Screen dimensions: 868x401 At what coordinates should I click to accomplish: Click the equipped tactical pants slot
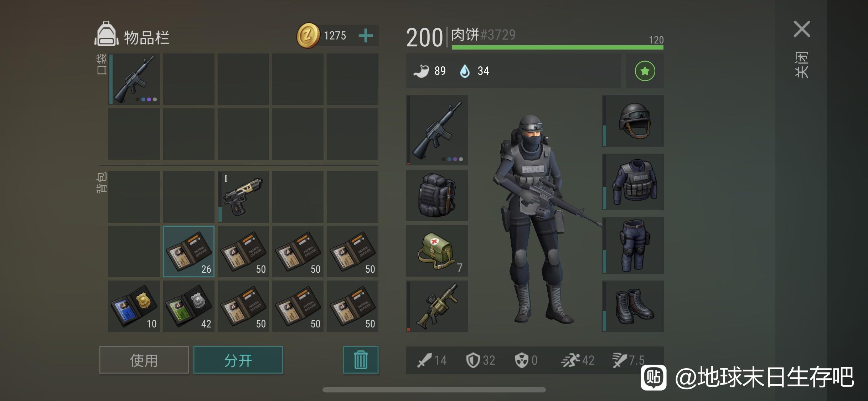(633, 245)
